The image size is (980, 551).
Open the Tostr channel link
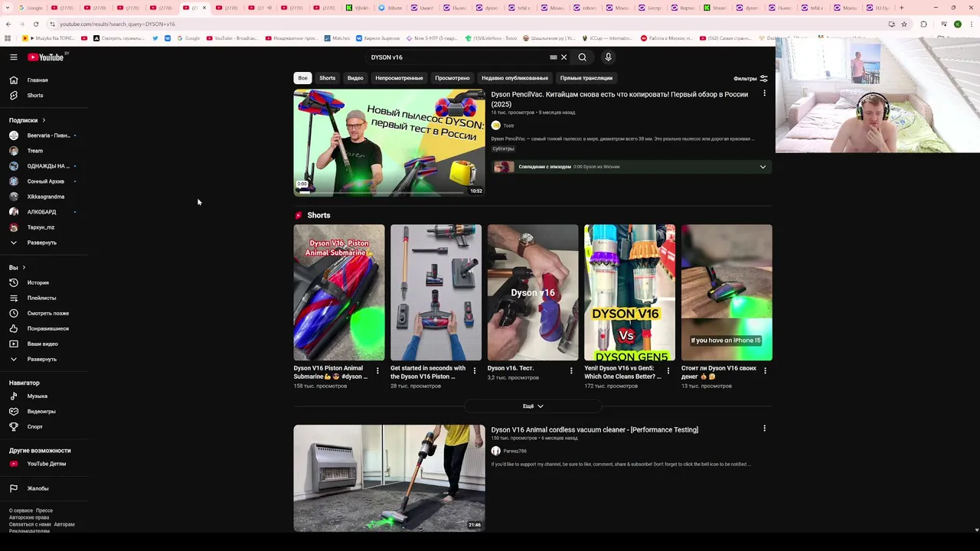tap(508, 126)
